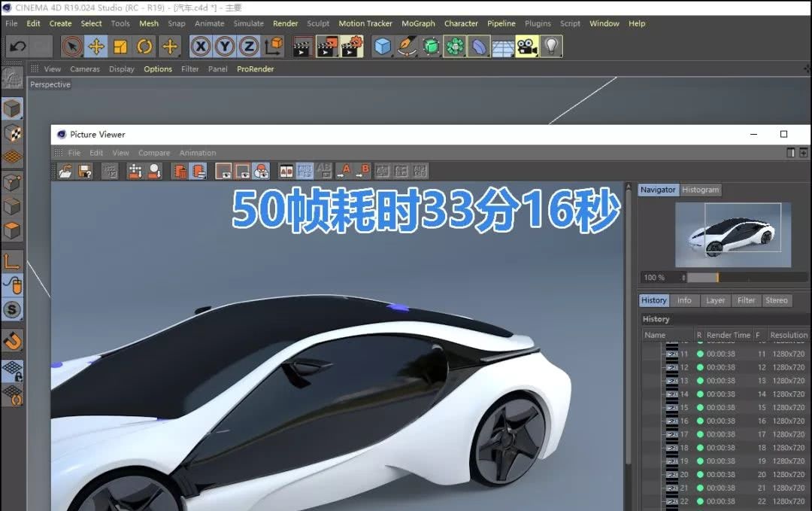Screen dimensions: 812x511
Task: Select the Live Selection tool
Action: click(x=72, y=47)
